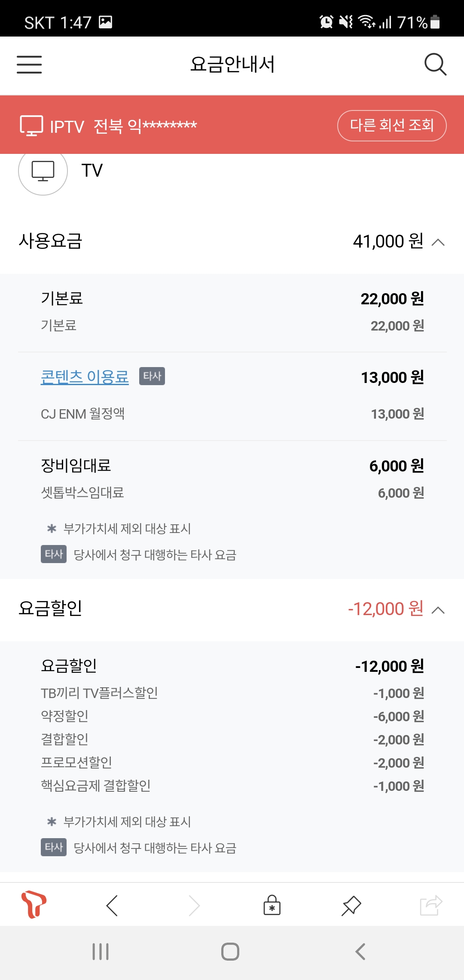Go back with browser back arrow

(112, 906)
